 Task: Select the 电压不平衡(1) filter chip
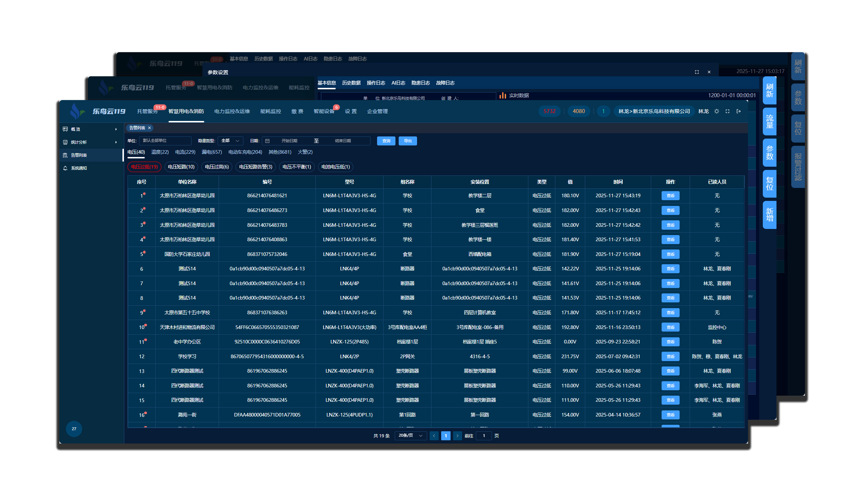click(x=297, y=167)
